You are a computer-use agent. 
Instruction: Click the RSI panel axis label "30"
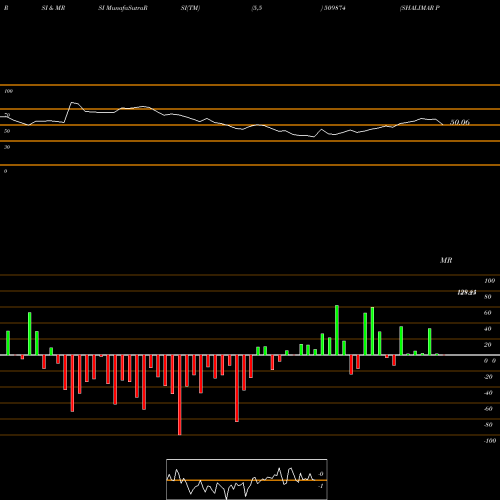[7, 147]
